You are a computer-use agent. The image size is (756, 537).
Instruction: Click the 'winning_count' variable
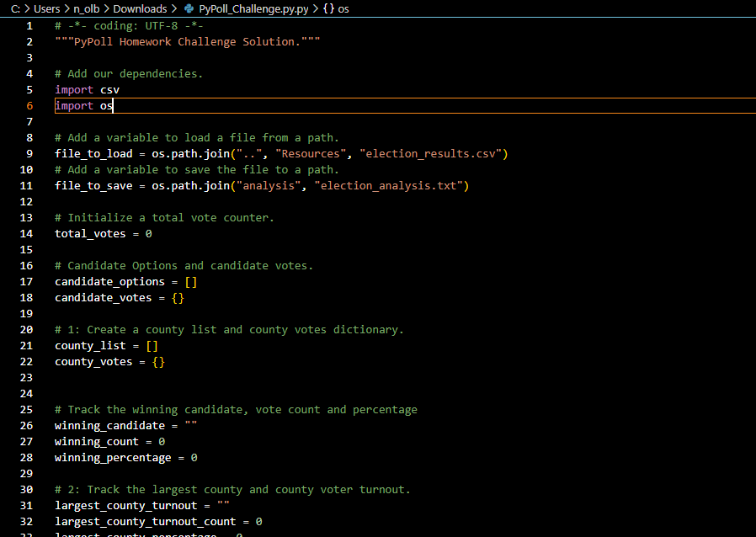[x=97, y=442]
